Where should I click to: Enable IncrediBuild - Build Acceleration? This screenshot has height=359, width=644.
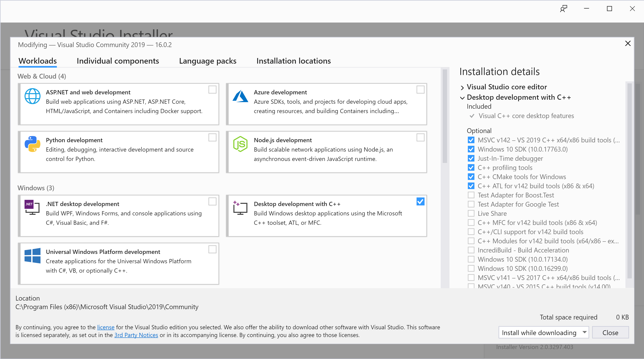(x=471, y=250)
